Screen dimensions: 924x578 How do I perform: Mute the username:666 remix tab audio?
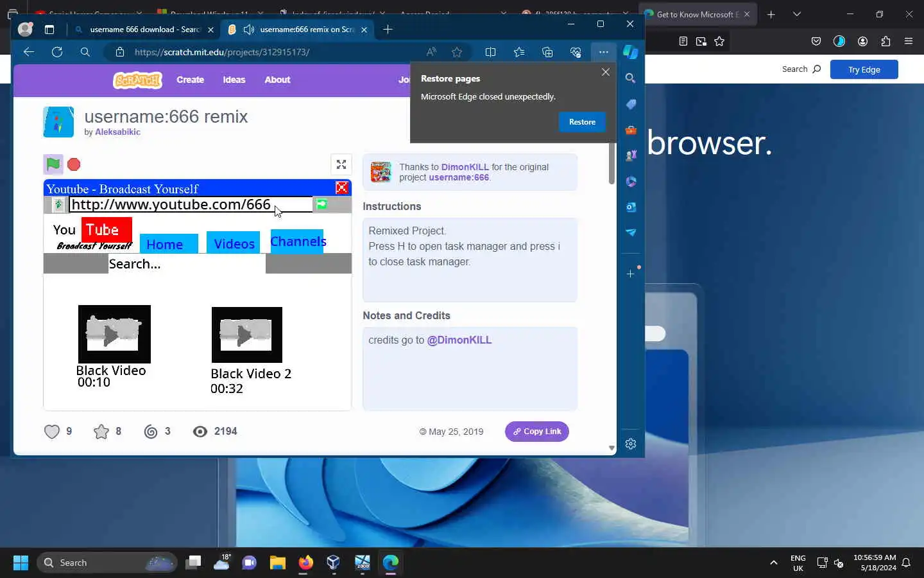coord(248,30)
